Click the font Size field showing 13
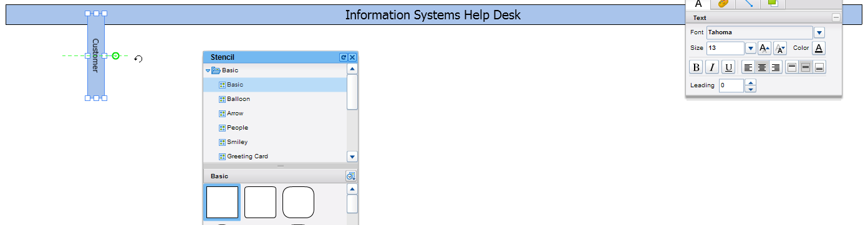868x225 pixels. click(725, 48)
